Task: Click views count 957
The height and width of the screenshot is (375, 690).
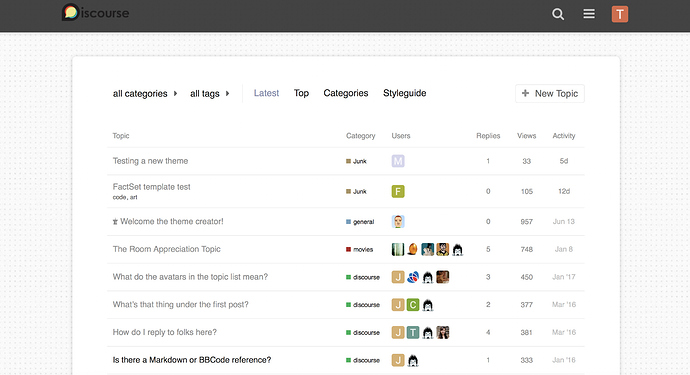Action: [x=527, y=221]
